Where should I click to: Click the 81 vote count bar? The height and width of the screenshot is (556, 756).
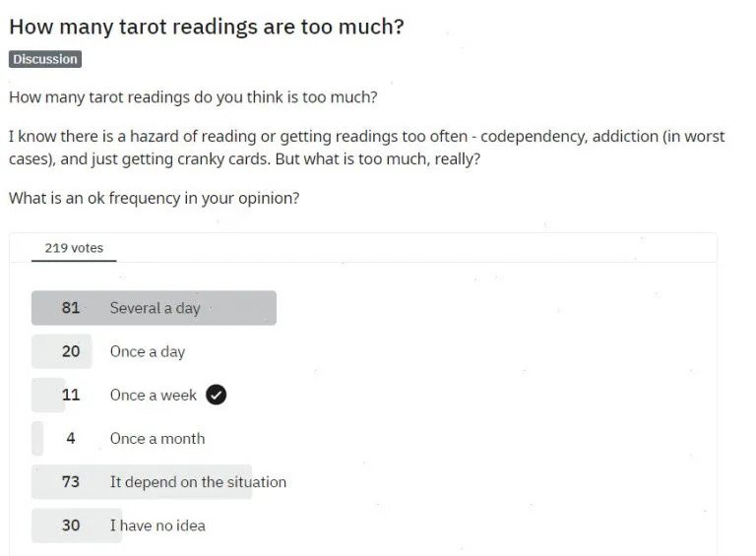[x=154, y=308]
